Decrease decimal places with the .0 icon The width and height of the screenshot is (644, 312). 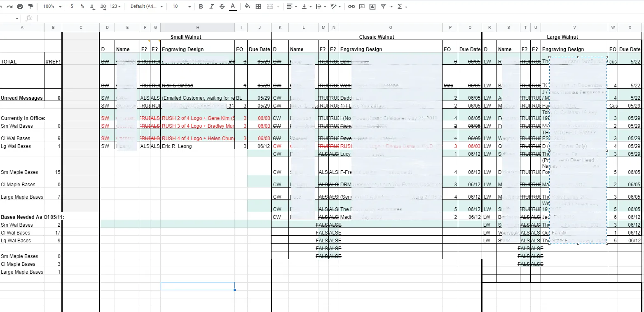pos(92,7)
